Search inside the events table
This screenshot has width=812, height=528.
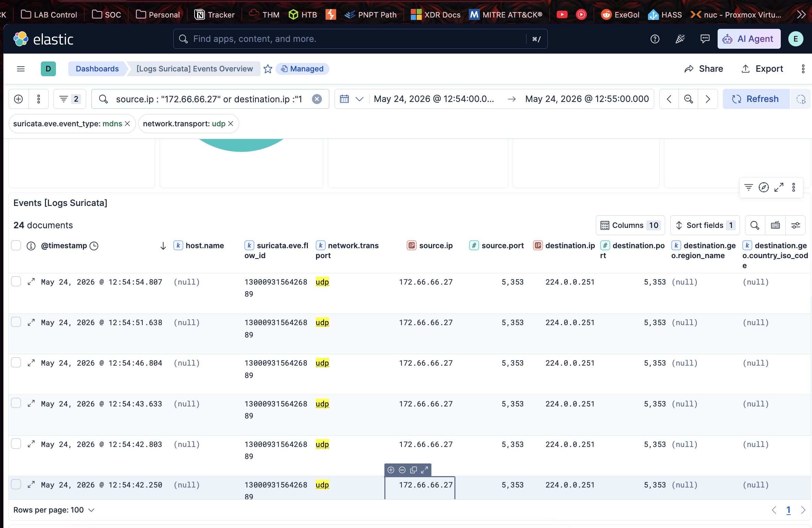754,225
